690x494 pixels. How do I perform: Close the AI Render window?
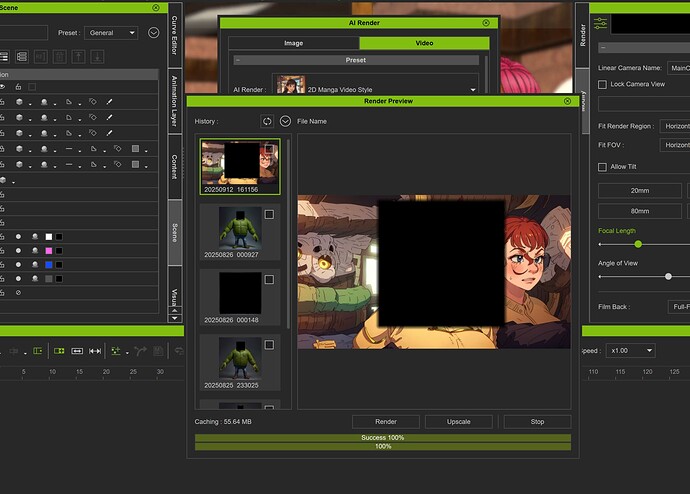tap(486, 23)
